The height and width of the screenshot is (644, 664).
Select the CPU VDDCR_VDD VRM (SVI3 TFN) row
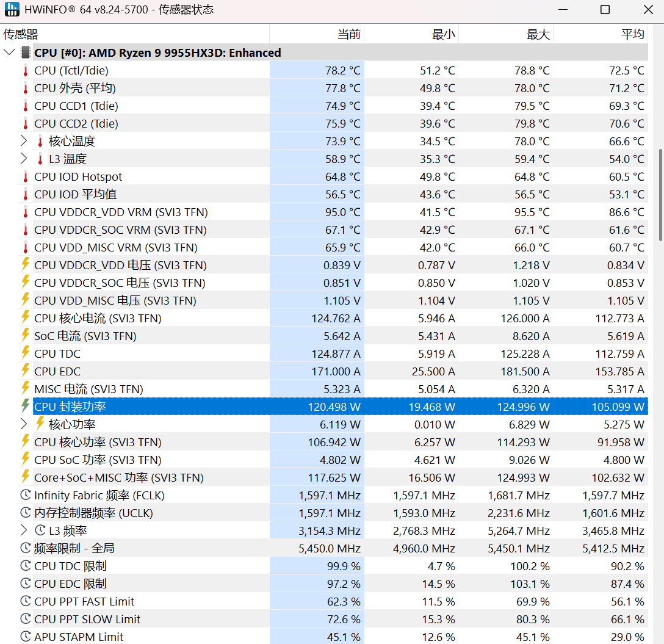121,212
